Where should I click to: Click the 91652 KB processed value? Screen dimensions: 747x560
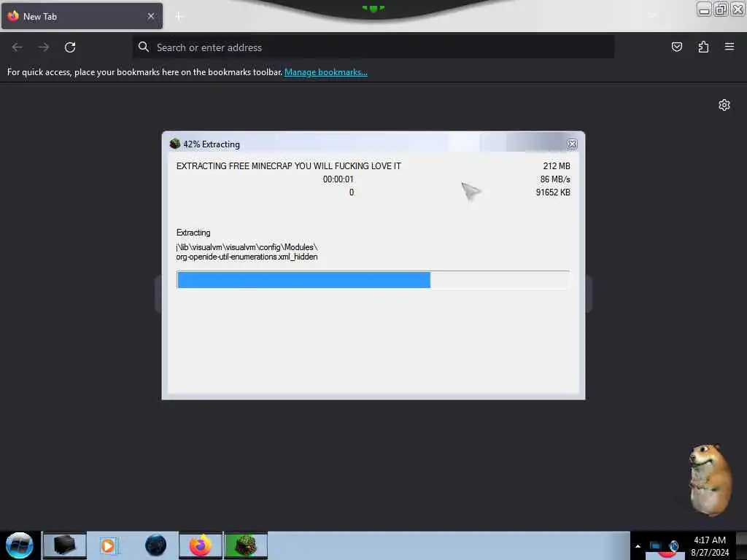553,192
